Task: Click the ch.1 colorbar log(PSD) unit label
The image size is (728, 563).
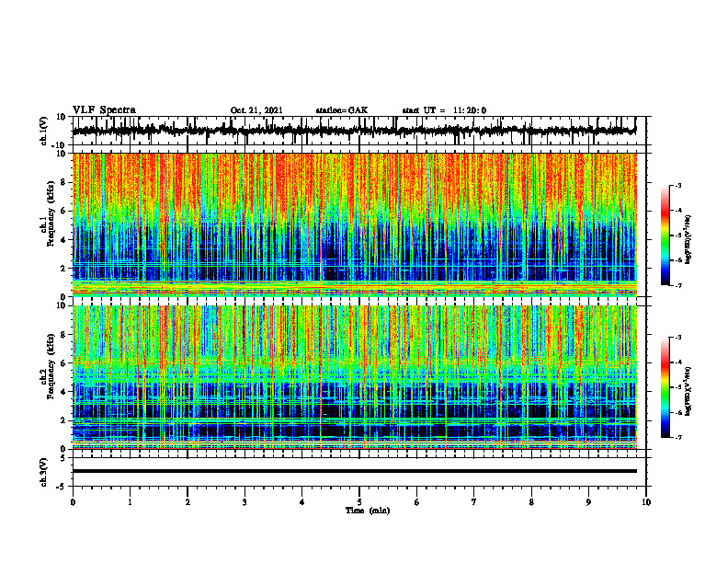Action: [688, 240]
